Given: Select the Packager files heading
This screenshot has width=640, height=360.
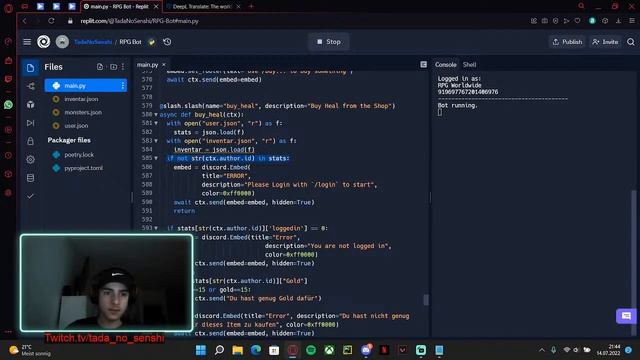Looking at the screenshot, I should 69,140.
